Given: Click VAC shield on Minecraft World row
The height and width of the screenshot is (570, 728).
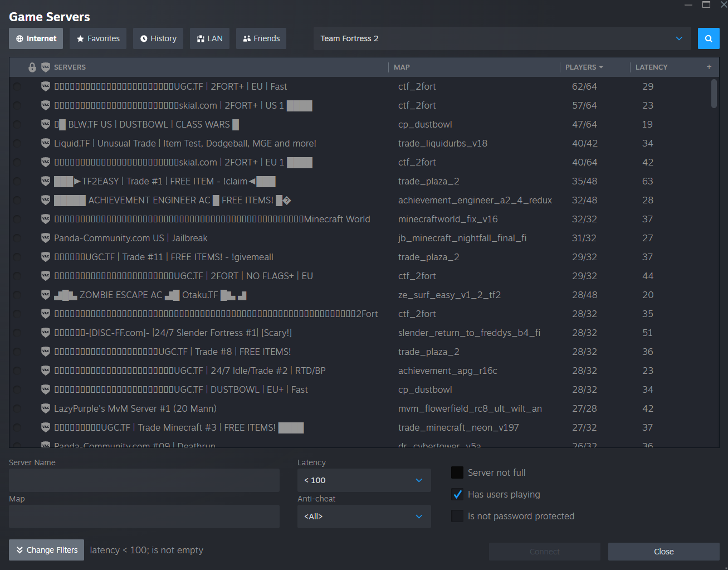Looking at the screenshot, I should (x=46, y=219).
